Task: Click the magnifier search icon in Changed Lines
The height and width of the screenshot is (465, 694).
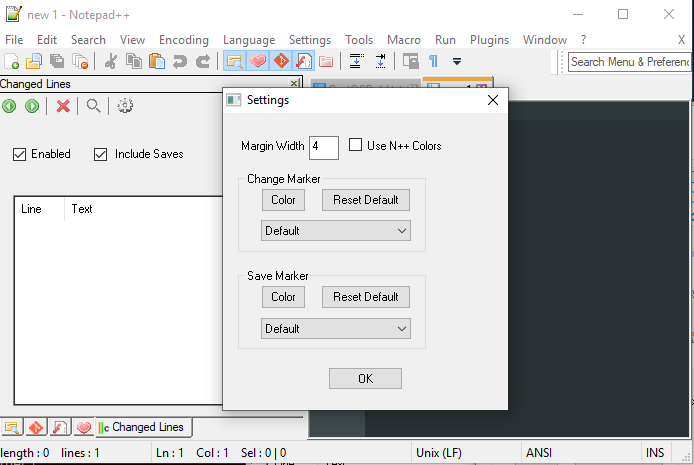Action: click(93, 106)
